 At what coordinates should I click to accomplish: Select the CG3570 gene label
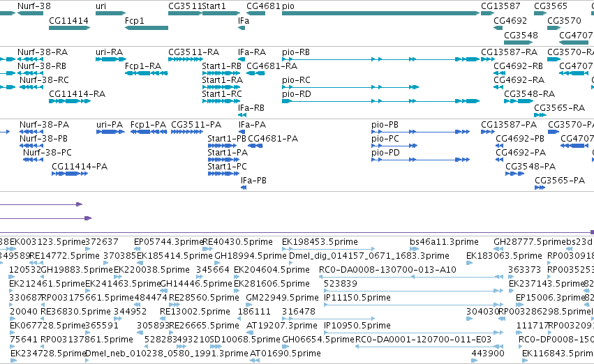(x=564, y=21)
